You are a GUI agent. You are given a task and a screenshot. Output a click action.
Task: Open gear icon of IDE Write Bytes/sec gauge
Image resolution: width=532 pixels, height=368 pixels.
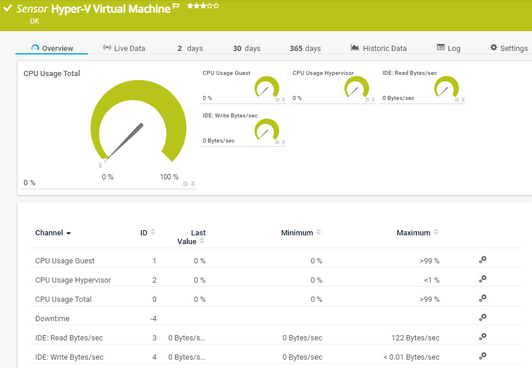pos(277,142)
